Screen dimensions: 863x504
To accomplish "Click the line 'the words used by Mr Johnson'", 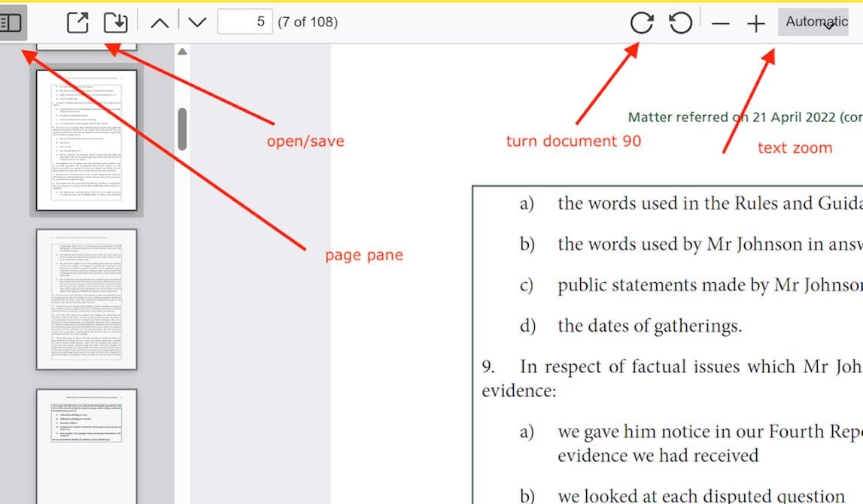I will [710, 244].
